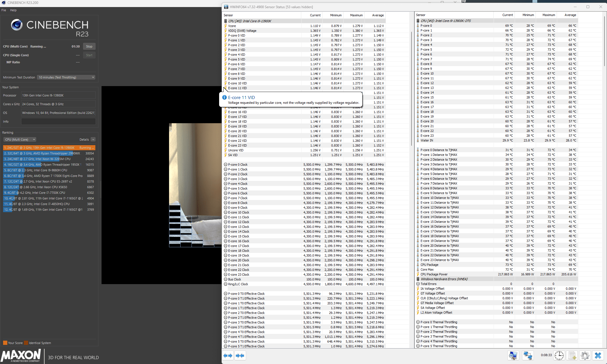The image size is (607, 364).
Task: Click icon beside P-core 0 Thermal Throttling
Action: click(x=418, y=322)
